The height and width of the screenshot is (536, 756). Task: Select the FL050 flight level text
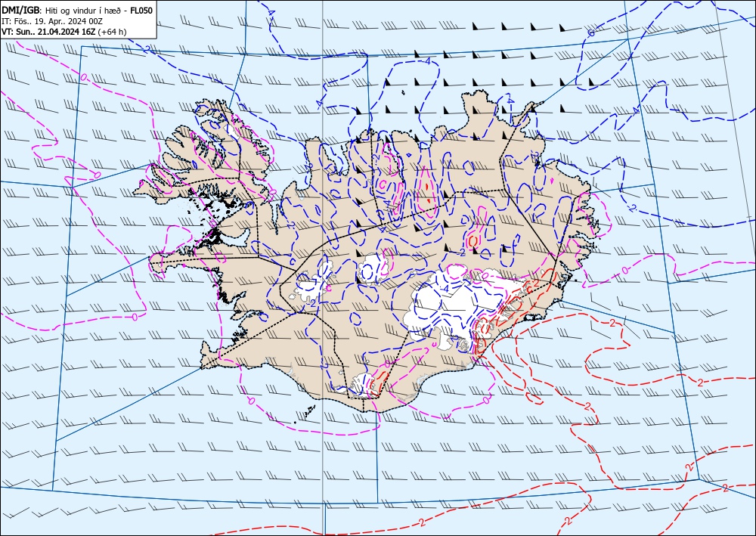pyautogui.click(x=142, y=10)
